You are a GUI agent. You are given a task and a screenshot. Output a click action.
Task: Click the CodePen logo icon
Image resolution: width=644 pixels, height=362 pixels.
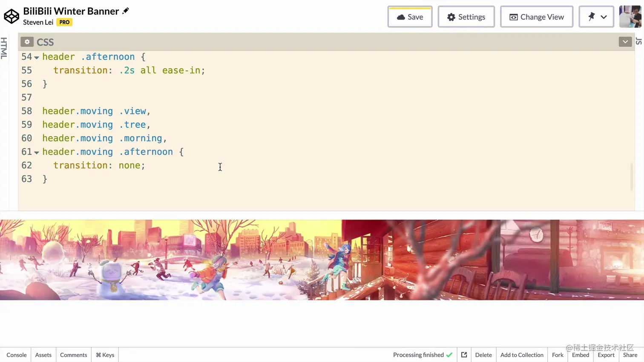(11, 17)
